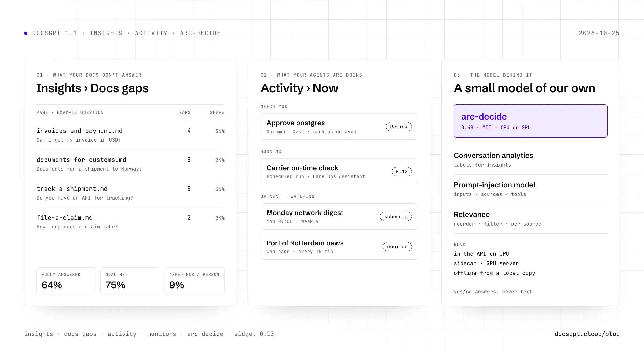Open the Approve postgres card title
Viewport: 644px width, 362px height.
click(295, 123)
